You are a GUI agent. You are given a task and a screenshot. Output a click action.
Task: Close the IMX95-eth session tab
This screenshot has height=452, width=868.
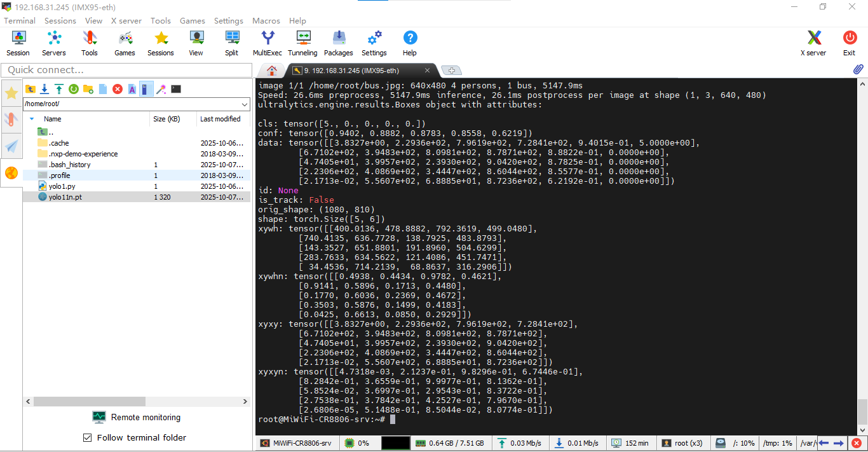[x=428, y=71]
